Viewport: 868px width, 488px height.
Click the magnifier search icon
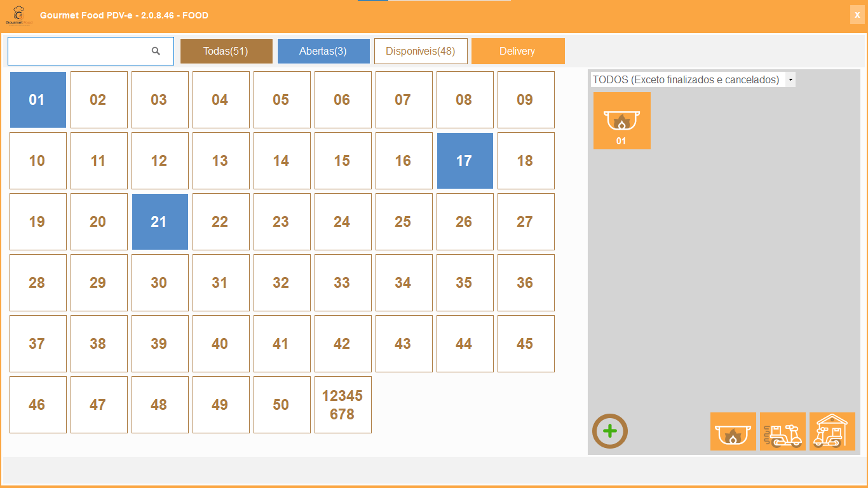(x=156, y=51)
